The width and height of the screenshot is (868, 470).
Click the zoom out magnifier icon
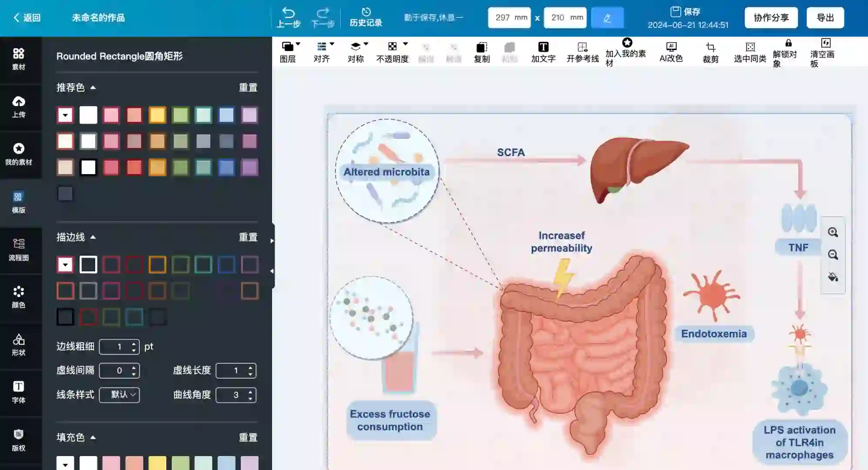tap(833, 255)
